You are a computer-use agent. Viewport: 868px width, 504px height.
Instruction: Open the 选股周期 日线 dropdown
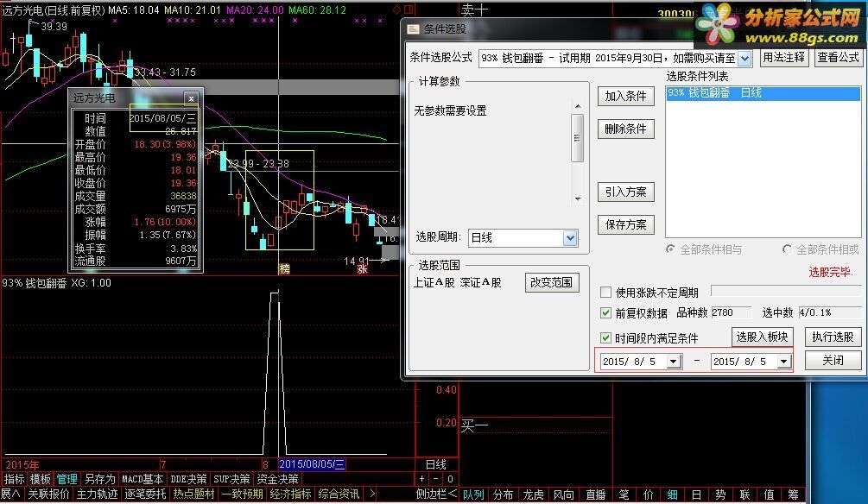click(570, 238)
